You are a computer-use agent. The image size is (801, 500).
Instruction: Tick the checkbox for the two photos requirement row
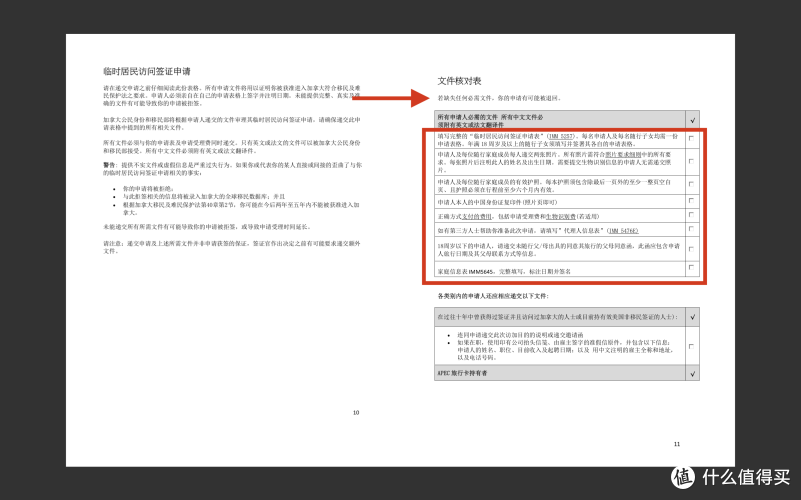point(691,161)
